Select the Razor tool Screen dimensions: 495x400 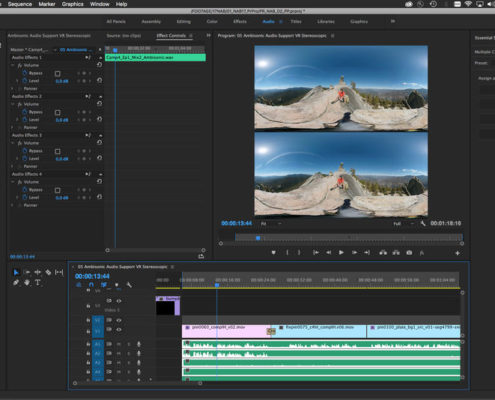coord(48,272)
